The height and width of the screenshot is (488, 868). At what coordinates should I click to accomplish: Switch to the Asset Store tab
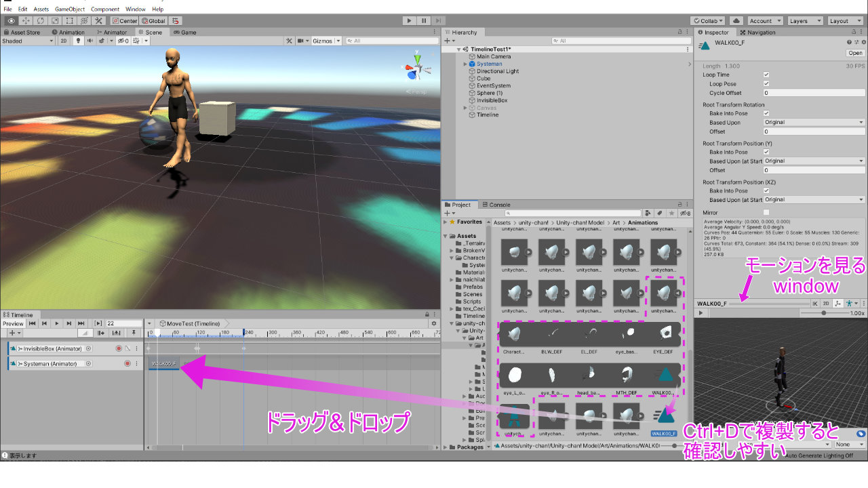(x=22, y=32)
